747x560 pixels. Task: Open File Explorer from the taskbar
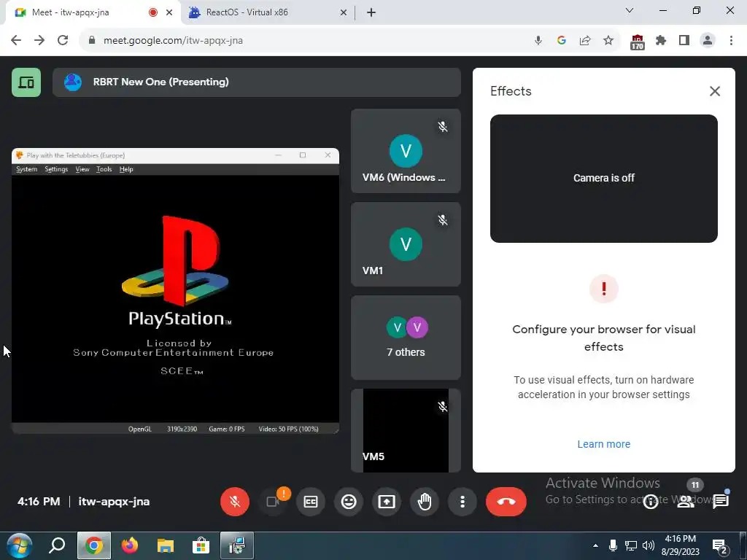pos(166,545)
